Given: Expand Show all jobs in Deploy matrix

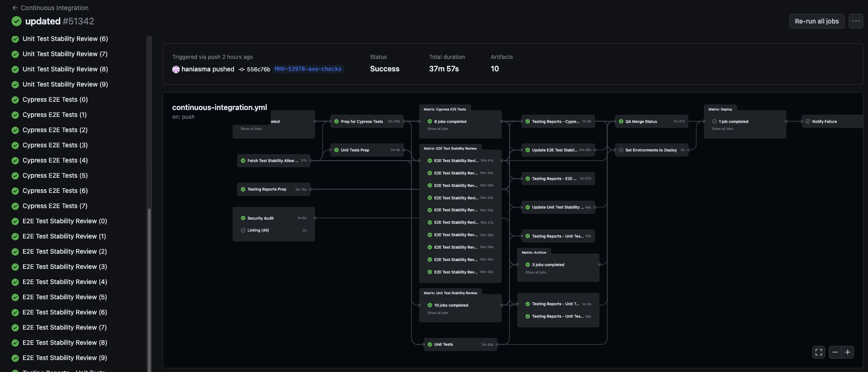Looking at the screenshot, I should (x=722, y=129).
